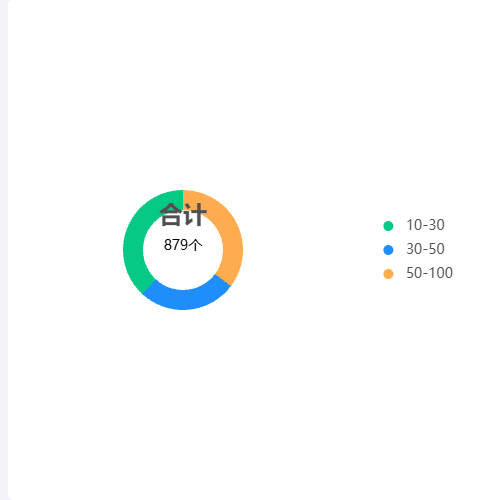Select the blue donut segment

tap(185, 300)
